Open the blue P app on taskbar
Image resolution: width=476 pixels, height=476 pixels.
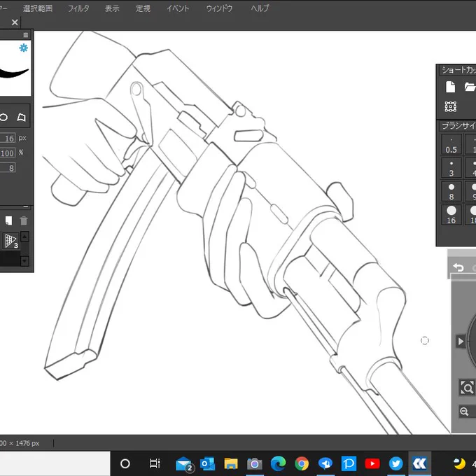click(x=349, y=463)
